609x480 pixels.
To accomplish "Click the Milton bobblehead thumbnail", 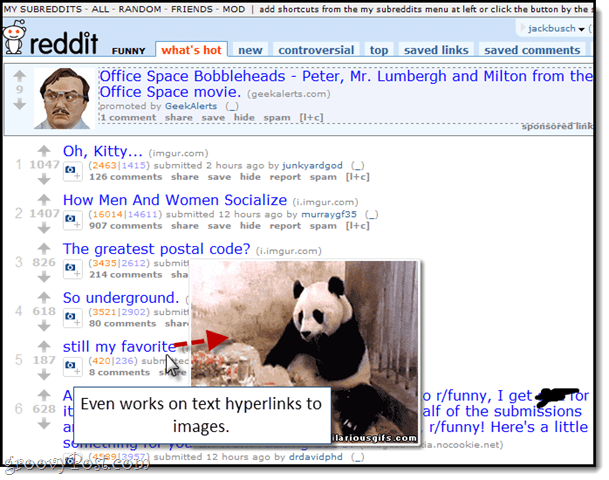I will pyautogui.click(x=64, y=98).
